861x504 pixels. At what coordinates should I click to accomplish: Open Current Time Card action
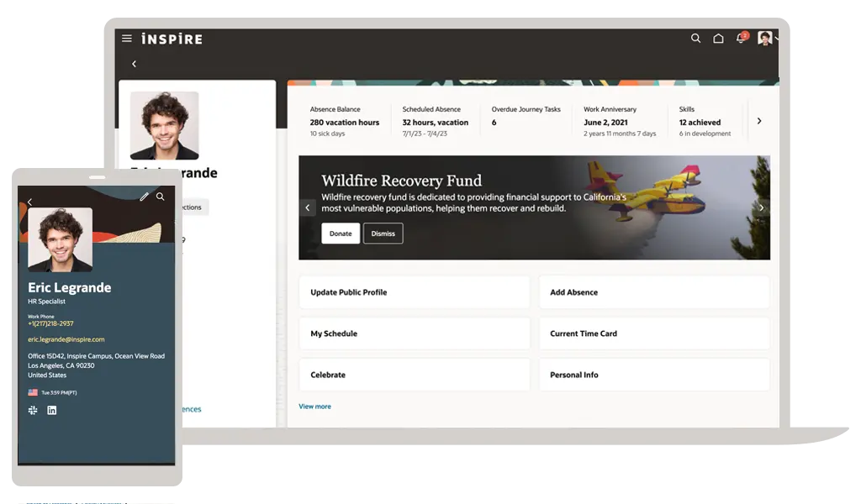tap(654, 333)
